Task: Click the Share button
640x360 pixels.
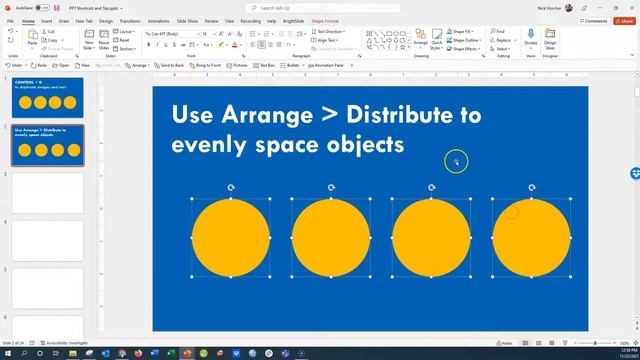Action: [x=624, y=21]
